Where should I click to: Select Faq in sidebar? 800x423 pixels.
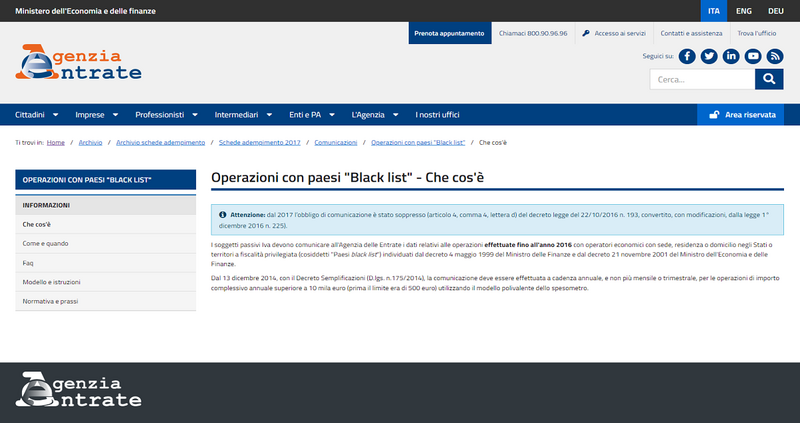106,263
